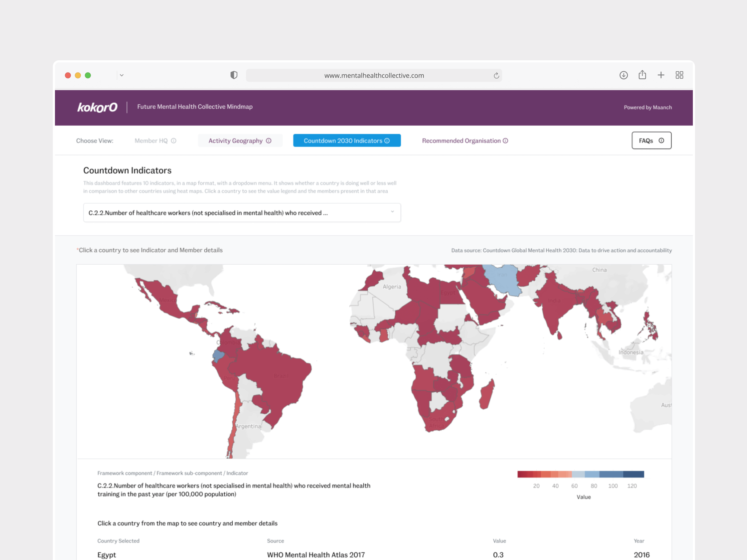This screenshot has width=747, height=560.
Task: Open the FAQs button
Action: click(651, 141)
